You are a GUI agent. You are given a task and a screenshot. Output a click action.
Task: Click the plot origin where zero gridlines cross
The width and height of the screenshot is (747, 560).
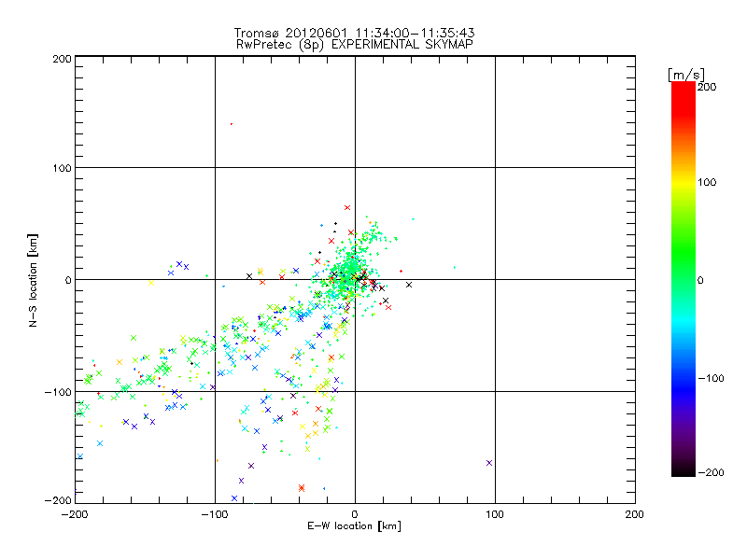coord(355,279)
